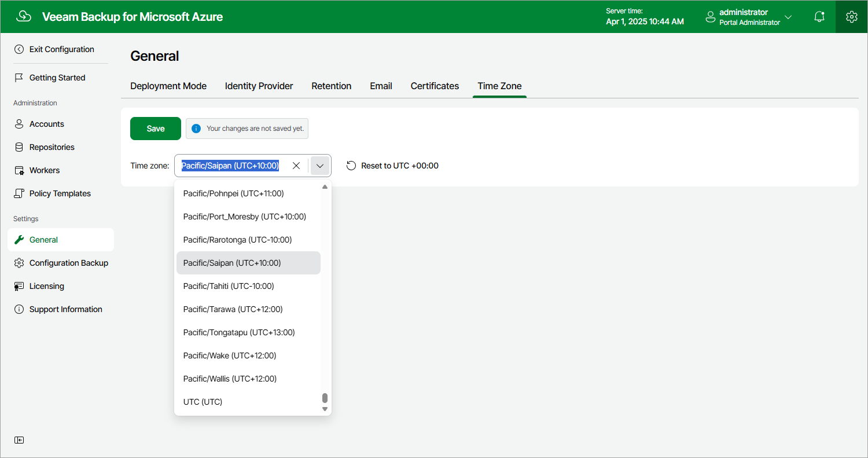Click the Workers icon in sidebar
868x458 pixels.
click(19, 170)
